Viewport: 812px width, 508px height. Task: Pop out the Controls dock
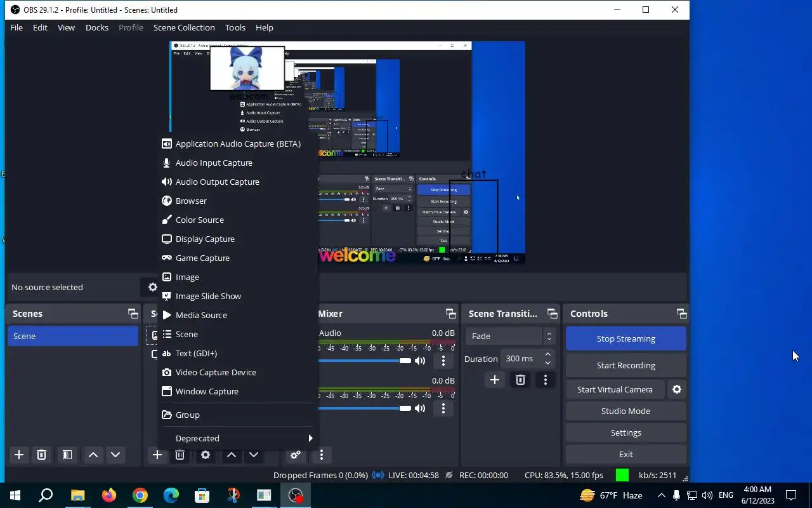point(682,314)
